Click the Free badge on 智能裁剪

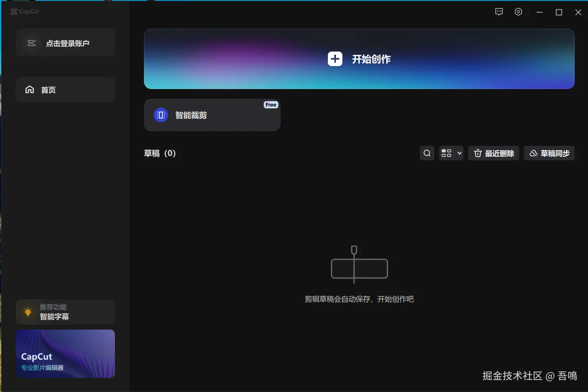pos(271,105)
